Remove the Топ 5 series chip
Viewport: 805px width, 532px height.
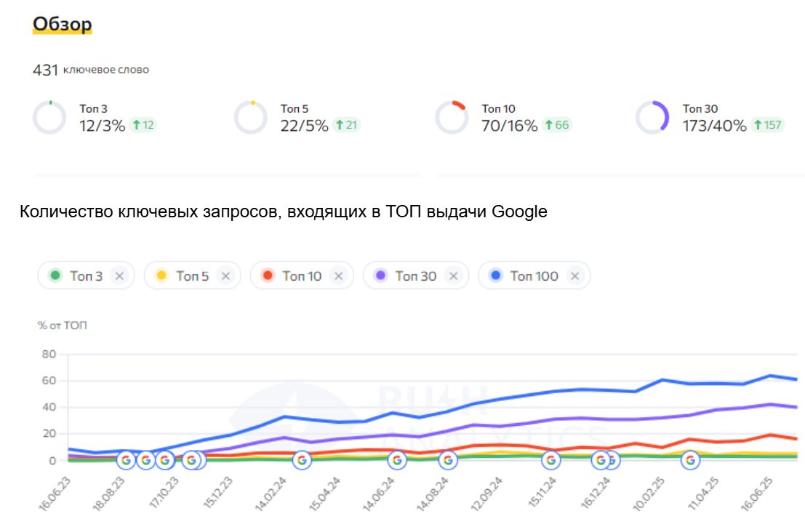226,276
